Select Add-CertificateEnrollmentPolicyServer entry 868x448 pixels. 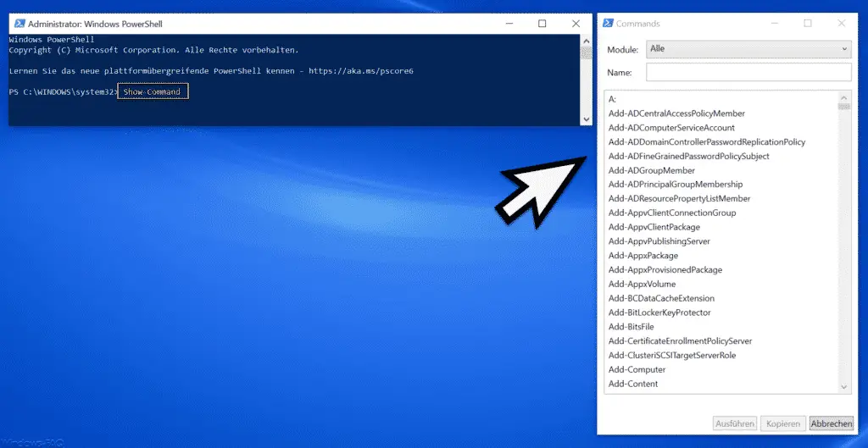pos(681,341)
